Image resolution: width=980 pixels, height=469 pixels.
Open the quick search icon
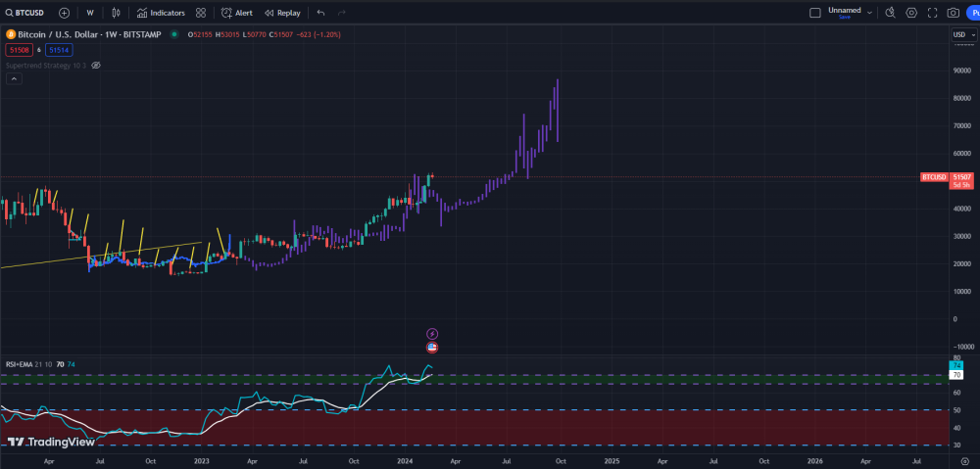click(x=890, y=13)
